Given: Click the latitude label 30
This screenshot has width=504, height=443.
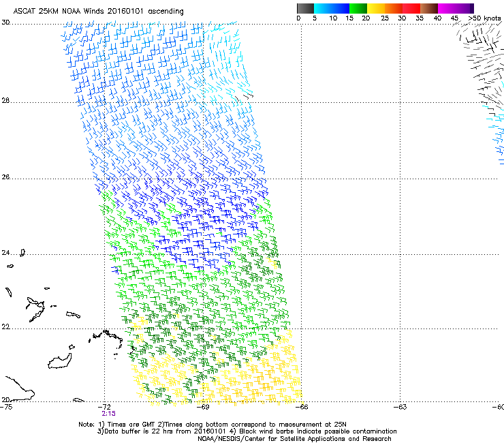Looking at the screenshot, I should click(x=5, y=22).
